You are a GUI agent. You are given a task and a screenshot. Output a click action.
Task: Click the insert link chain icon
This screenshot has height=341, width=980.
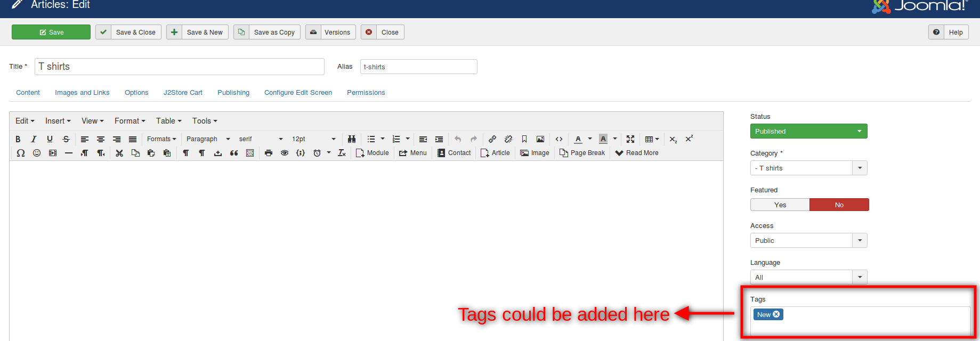coord(492,139)
